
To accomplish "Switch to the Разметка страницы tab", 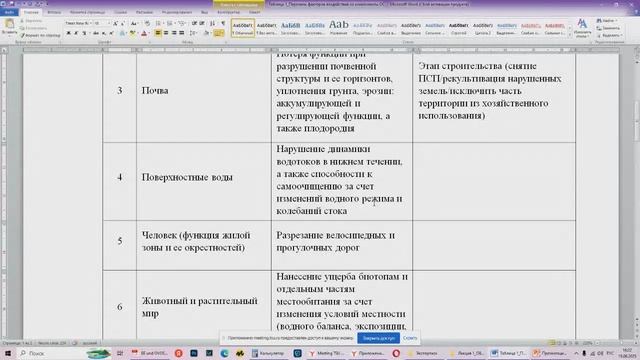I will [87, 12].
